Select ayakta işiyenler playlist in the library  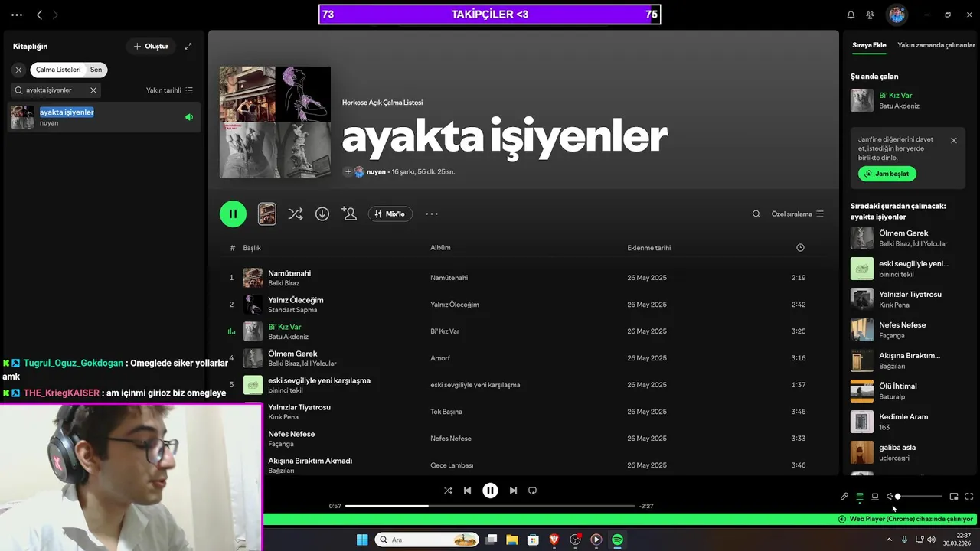point(103,117)
